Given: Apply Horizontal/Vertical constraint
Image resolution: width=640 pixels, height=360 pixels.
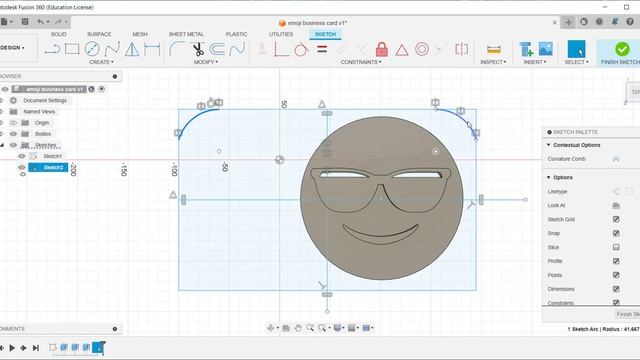Looking at the screenshot, I should coord(281,49).
